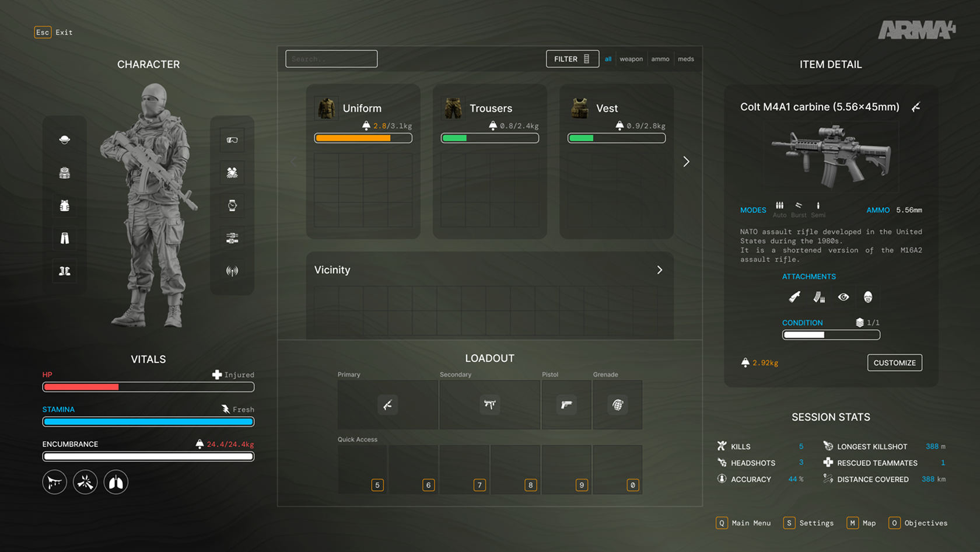Open the Map from bottom bar
This screenshot has height=552, width=980.
pyautogui.click(x=861, y=523)
